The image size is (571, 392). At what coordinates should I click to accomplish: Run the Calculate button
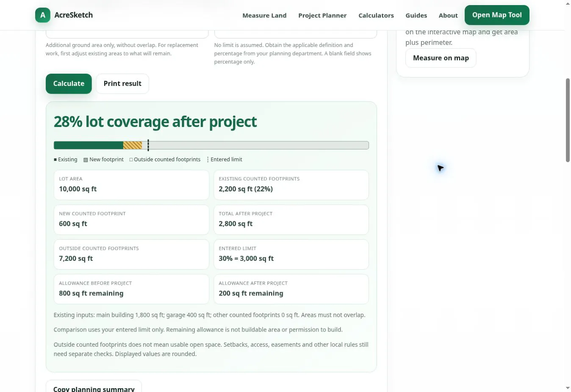point(69,84)
